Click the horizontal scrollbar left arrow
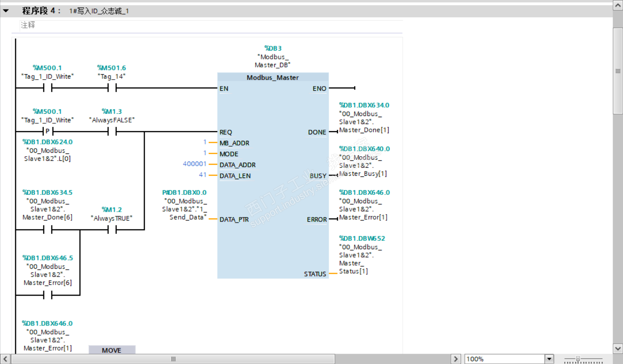623x364 pixels. [x=5, y=359]
